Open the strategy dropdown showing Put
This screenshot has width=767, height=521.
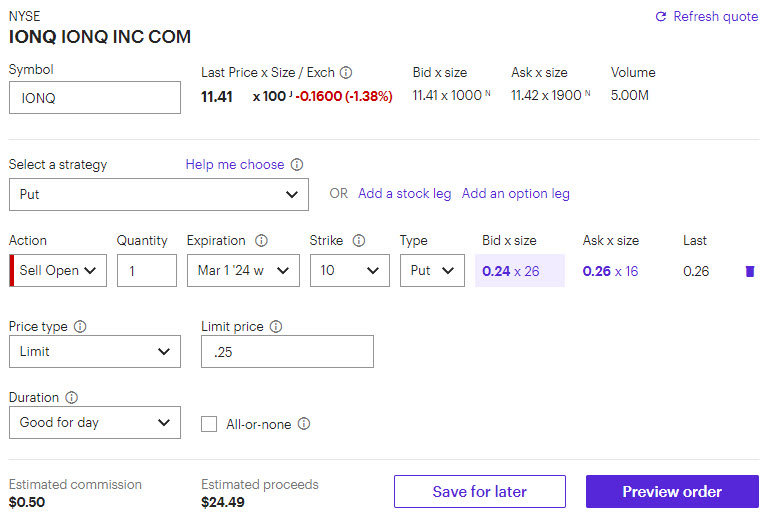tap(159, 194)
